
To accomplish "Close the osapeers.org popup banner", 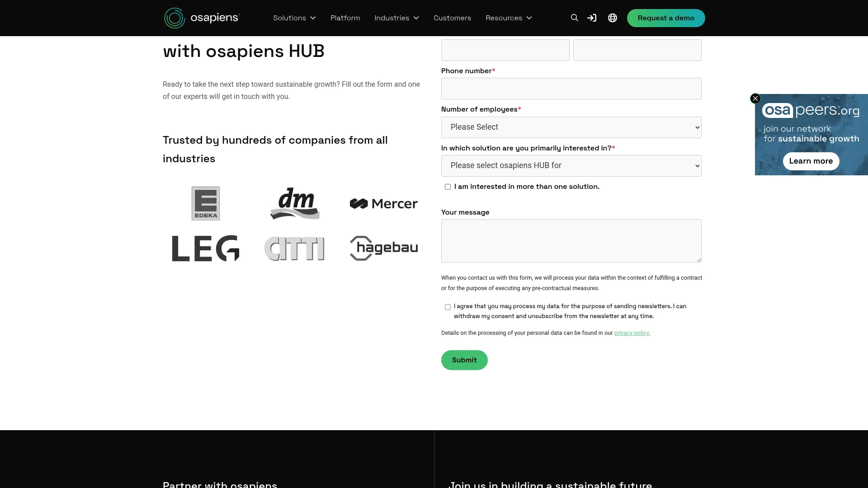I will click(755, 99).
